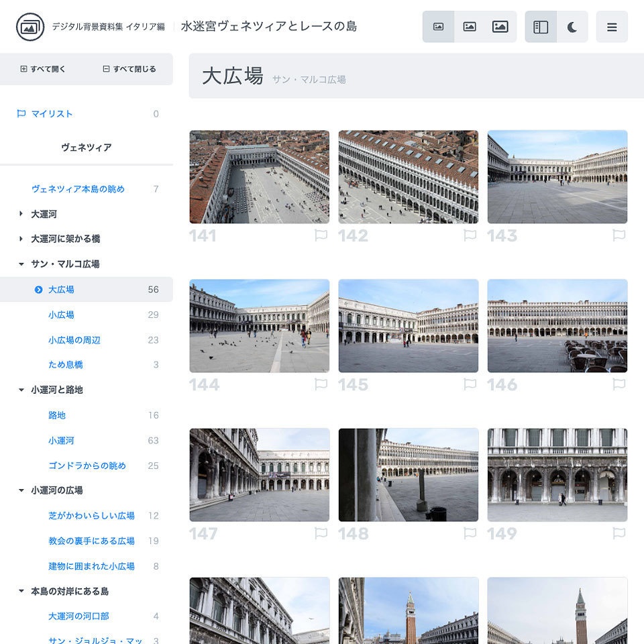Image resolution: width=644 pixels, height=644 pixels.
Task: Open image 147 thumbnail
Action: pos(260,475)
